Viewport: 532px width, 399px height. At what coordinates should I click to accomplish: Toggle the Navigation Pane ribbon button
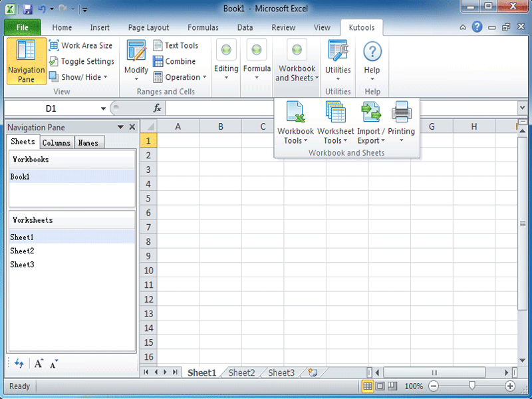(x=27, y=61)
